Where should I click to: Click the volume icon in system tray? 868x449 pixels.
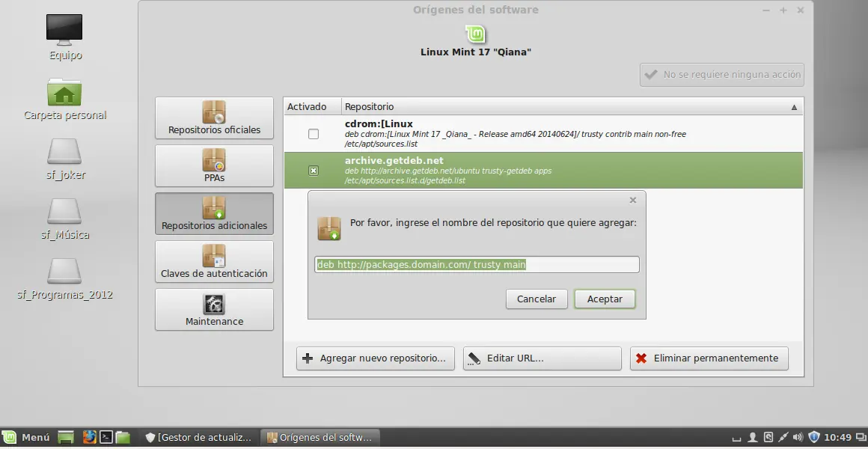click(x=798, y=437)
